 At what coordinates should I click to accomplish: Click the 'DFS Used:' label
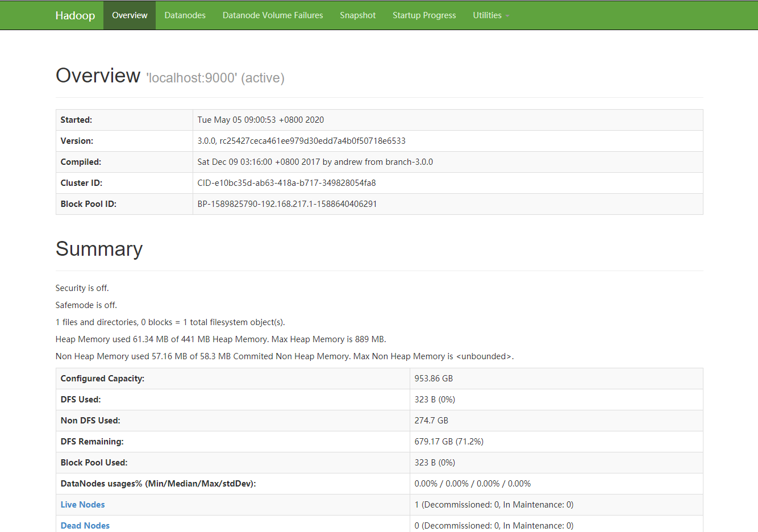tap(81, 400)
